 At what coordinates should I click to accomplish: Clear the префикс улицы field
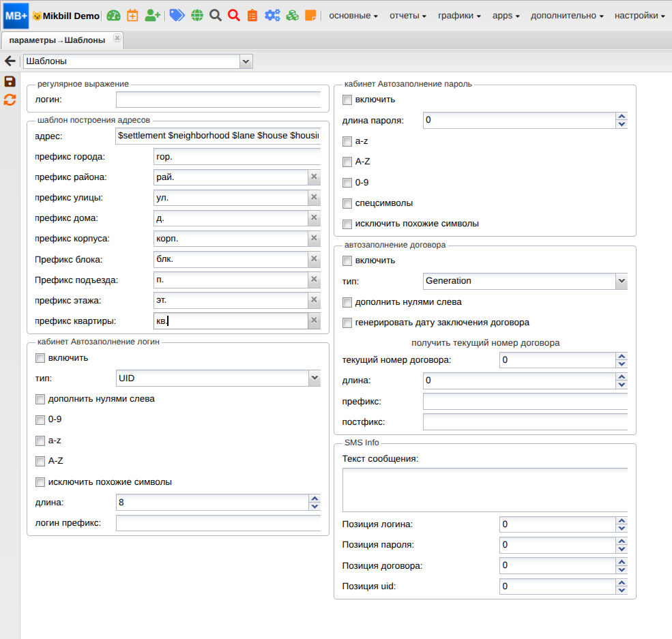(314, 197)
